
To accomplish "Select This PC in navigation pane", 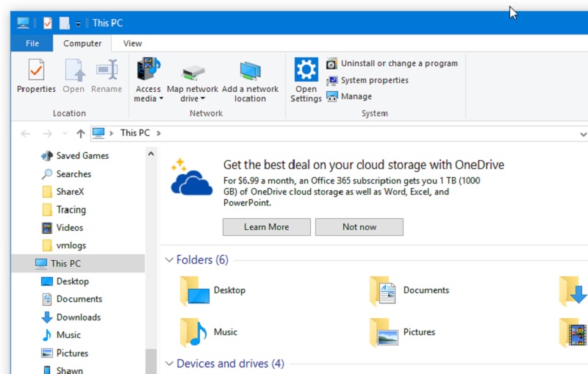I will pos(78,264).
